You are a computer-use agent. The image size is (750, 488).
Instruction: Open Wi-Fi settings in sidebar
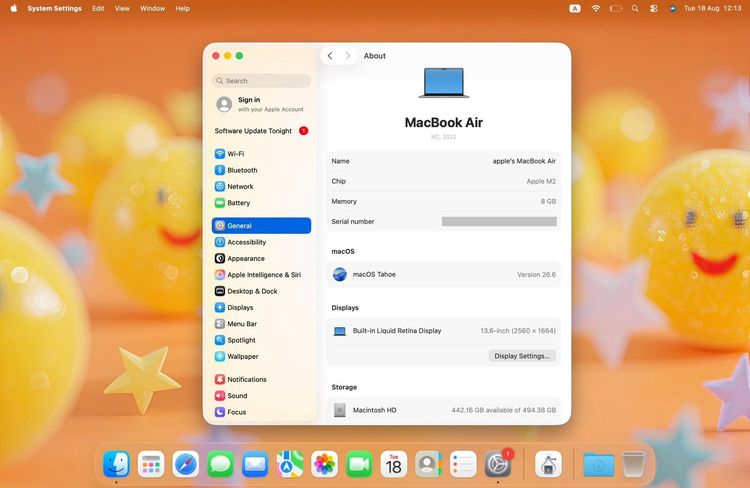(x=261, y=154)
